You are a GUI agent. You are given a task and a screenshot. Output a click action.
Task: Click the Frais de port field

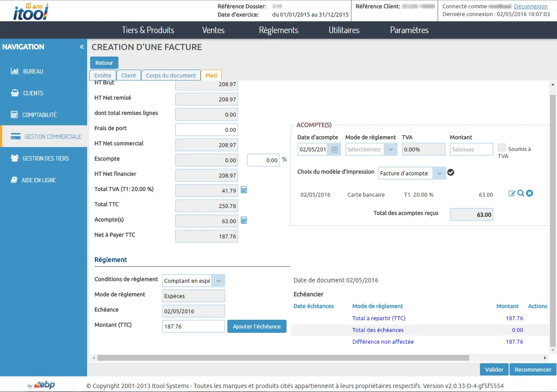pyautogui.click(x=206, y=130)
